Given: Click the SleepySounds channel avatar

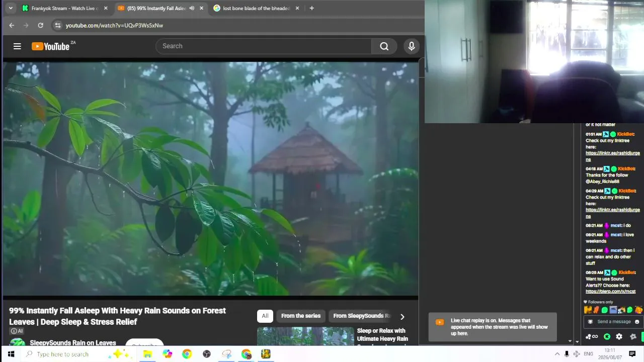Looking at the screenshot, I should 18,342.
